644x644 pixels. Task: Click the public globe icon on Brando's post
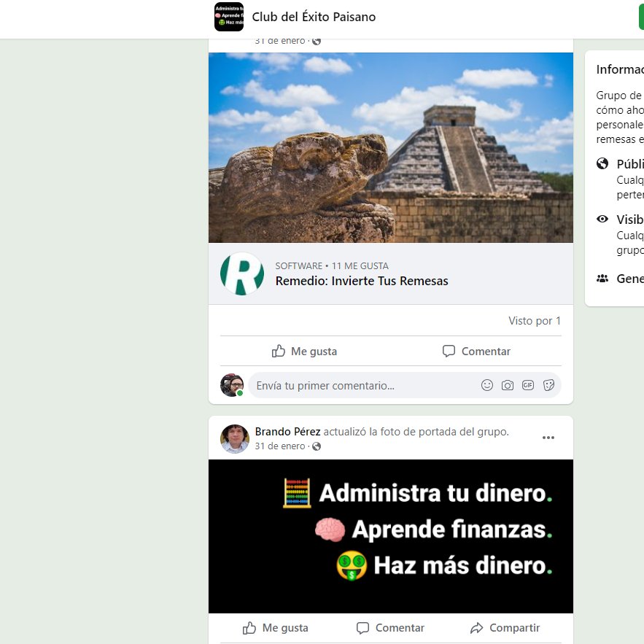click(317, 446)
